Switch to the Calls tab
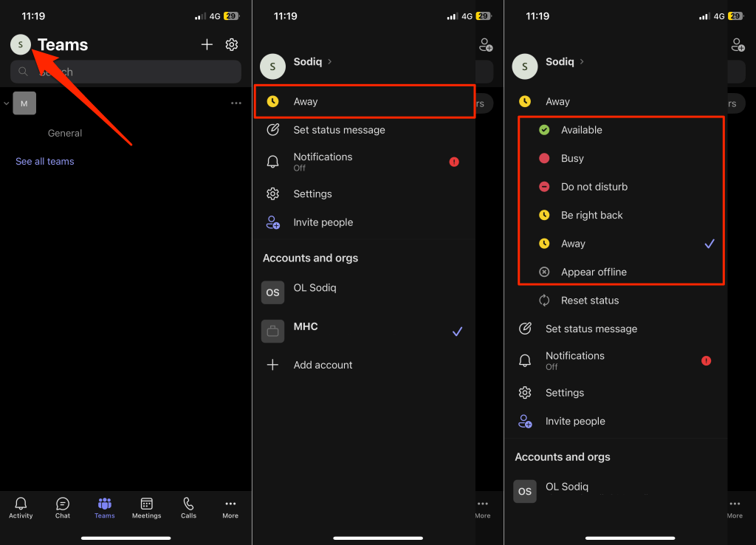 click(x=188, y=508)
